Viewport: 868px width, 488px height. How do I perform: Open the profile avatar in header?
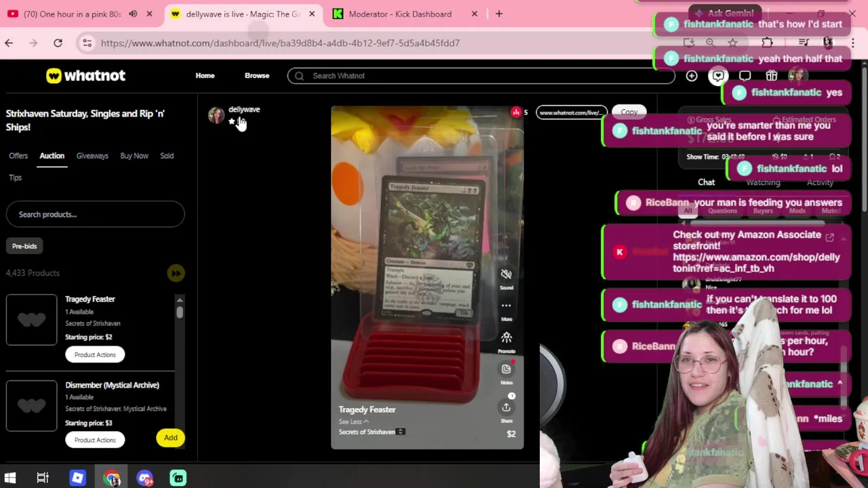click(797, 76)
